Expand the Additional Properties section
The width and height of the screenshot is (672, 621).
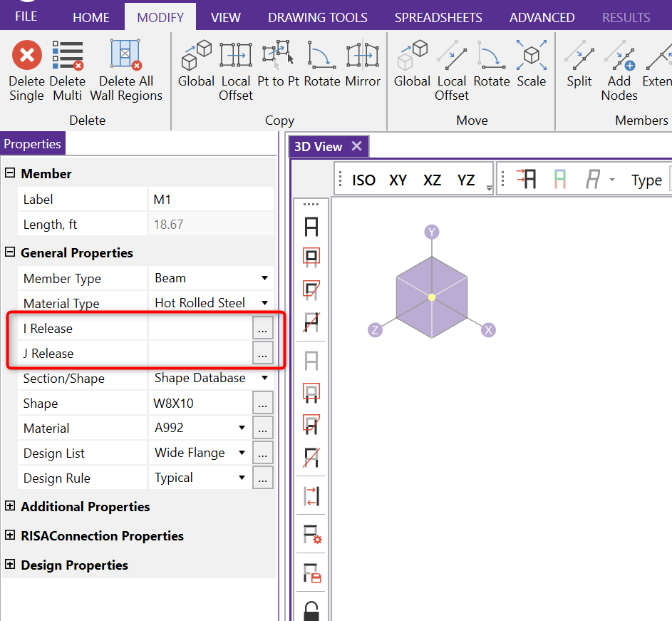[10, 506]
